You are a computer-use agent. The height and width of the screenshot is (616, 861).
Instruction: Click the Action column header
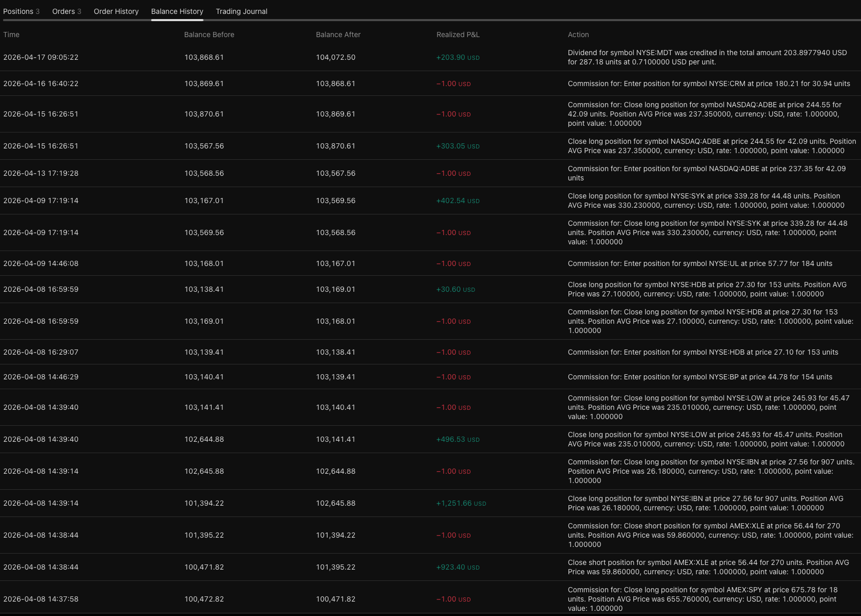click(578, 35)
